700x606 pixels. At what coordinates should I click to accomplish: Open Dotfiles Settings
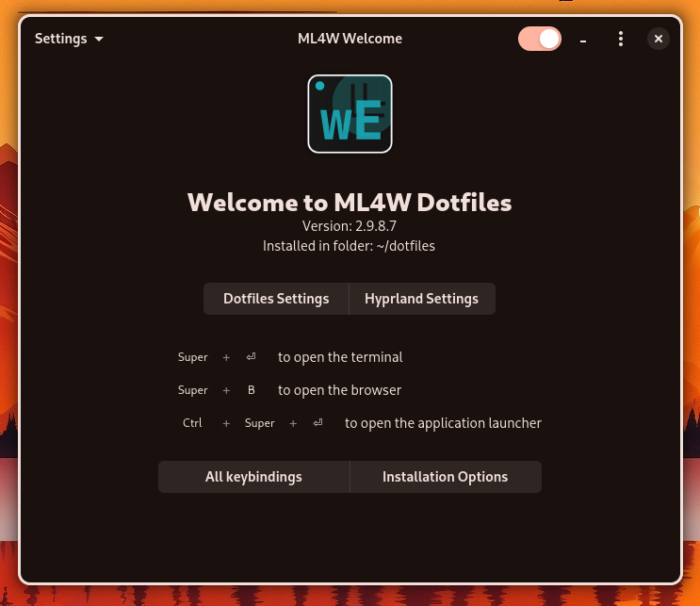click(276, 299)
